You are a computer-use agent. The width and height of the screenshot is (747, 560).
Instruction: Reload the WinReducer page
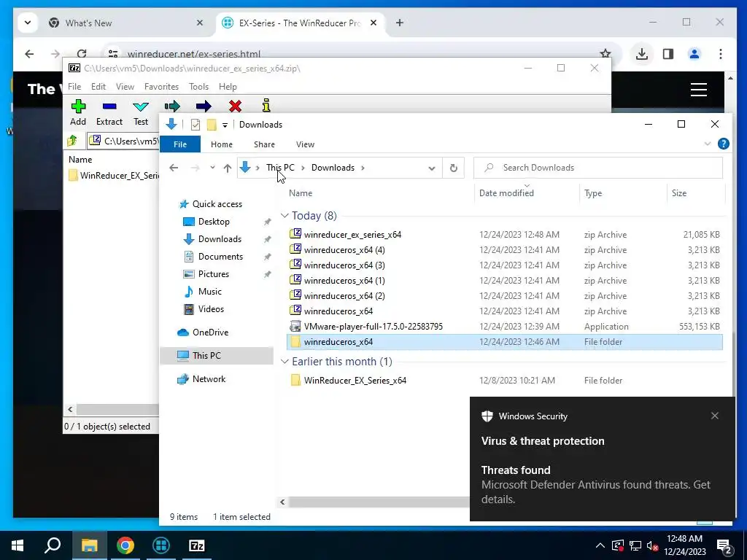[82, 54]
